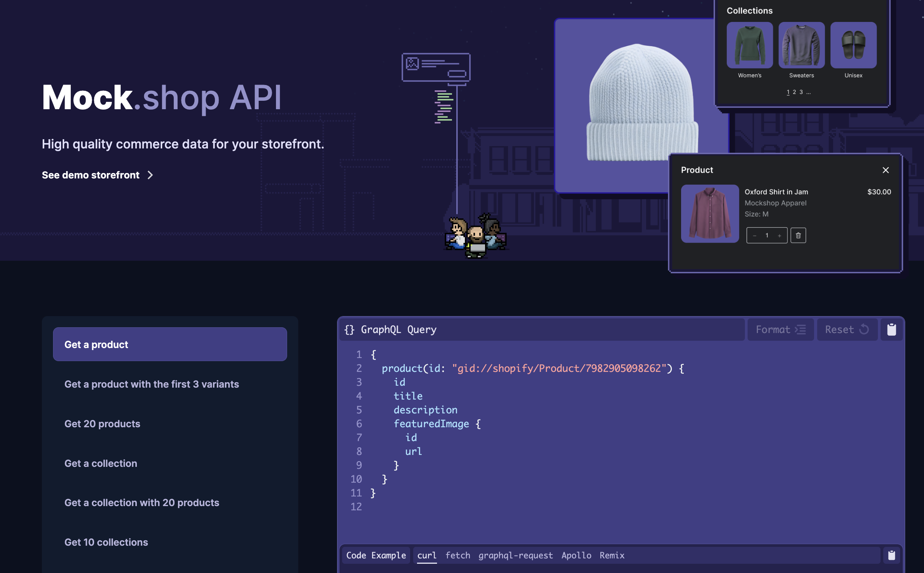Viewport: 924px width, 573px height.
Task: Switch to the Remix code tab
Action: (x=612, y=555)
